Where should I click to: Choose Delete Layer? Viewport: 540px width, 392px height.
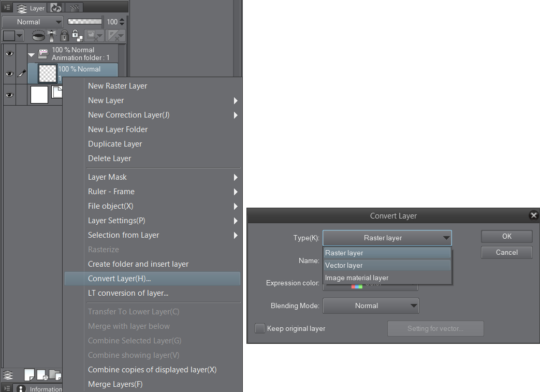click(152, 158)
